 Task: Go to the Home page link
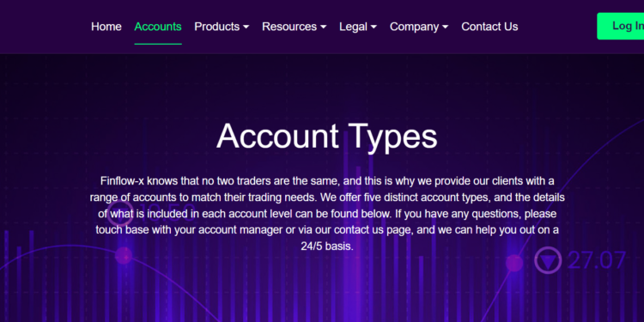pyautogui.click(x=106, y=27)
